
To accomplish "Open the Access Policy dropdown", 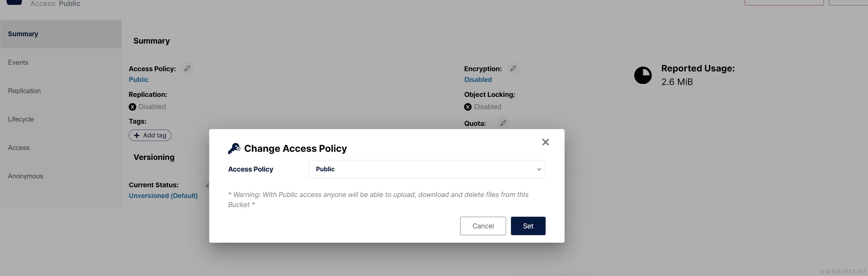I will [426, 169].
